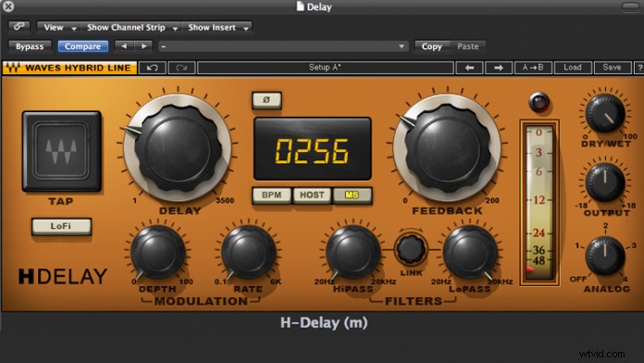Click the H-Delay (m) label text
The width and height of the screenshot is (644, 363).
pyautogui.click(x=324, y=323)
